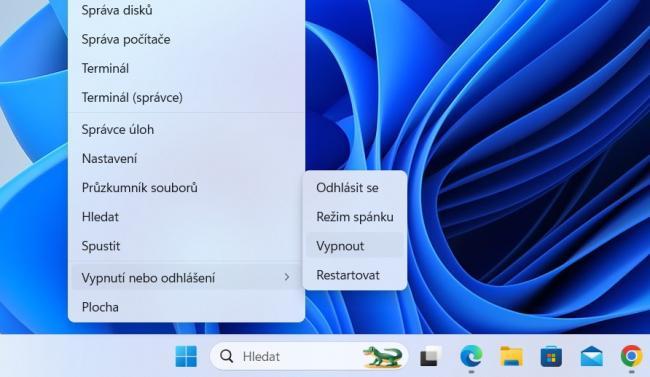Screen dimensions: 650x377
Task: Open Task View on the taskbar
Action: point(430,356)
